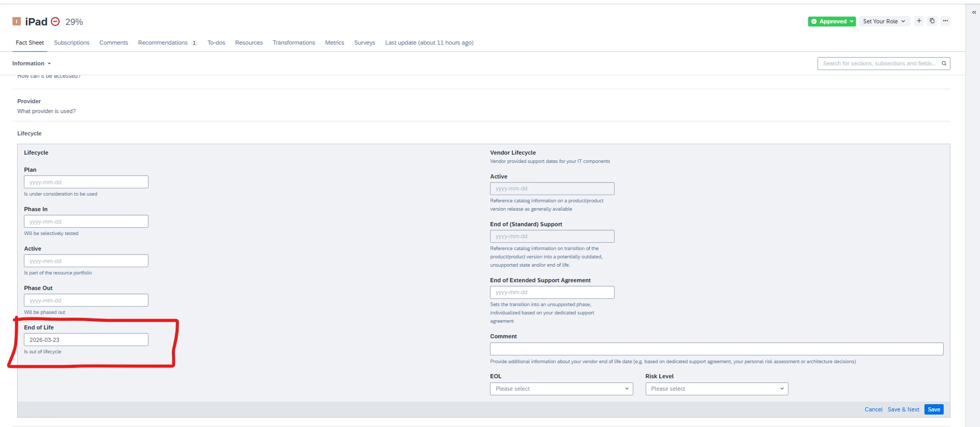Open the Metrics tab
This screenshot has width=980, height=427.
click(335, 43)
